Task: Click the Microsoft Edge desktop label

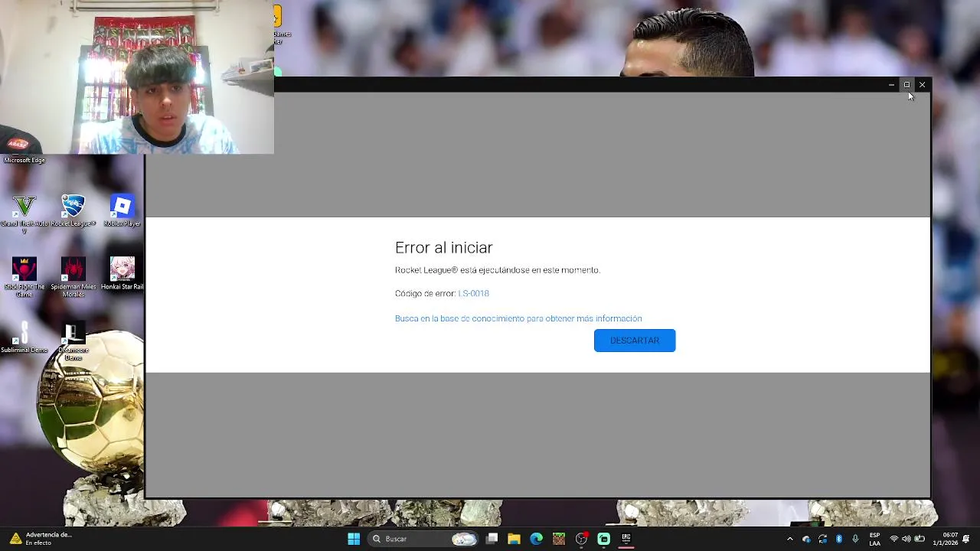Action: point(24,160)
